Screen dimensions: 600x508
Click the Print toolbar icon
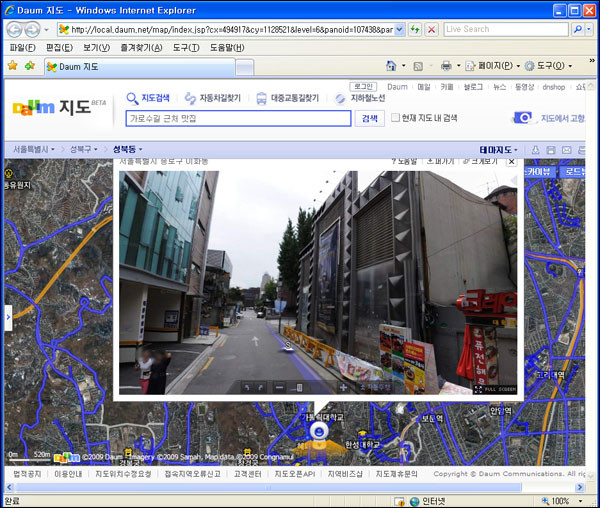click(x=446, y=66)
